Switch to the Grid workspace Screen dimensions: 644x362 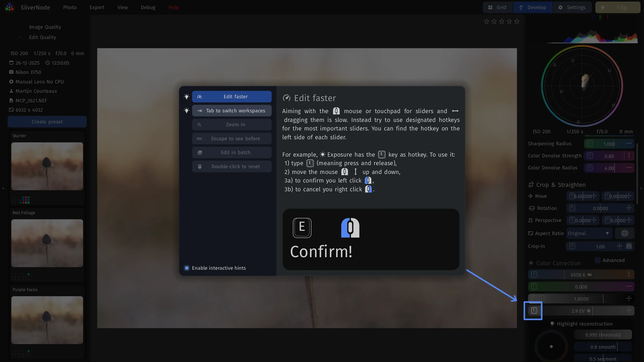click(x=498, y=7)
